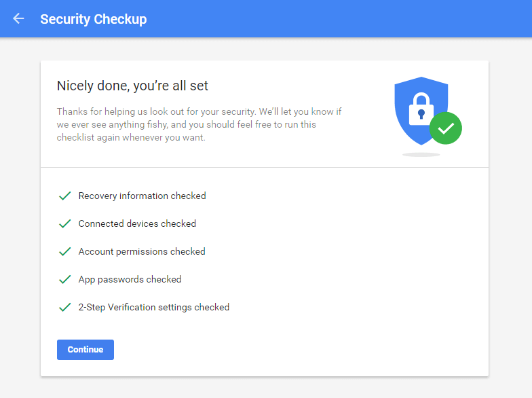The width and height of the screenshot is (532, 398).
Task: Open Account permissions checked item
Action: [x=142, y=251]
